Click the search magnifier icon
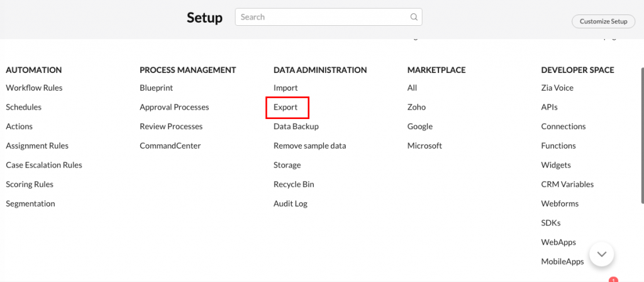 pyautogui.click(x=414, y=17)
